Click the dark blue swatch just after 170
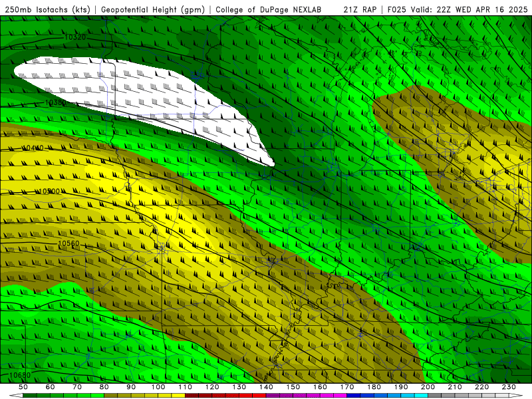532x399 pixels. [x=354, y=396]
